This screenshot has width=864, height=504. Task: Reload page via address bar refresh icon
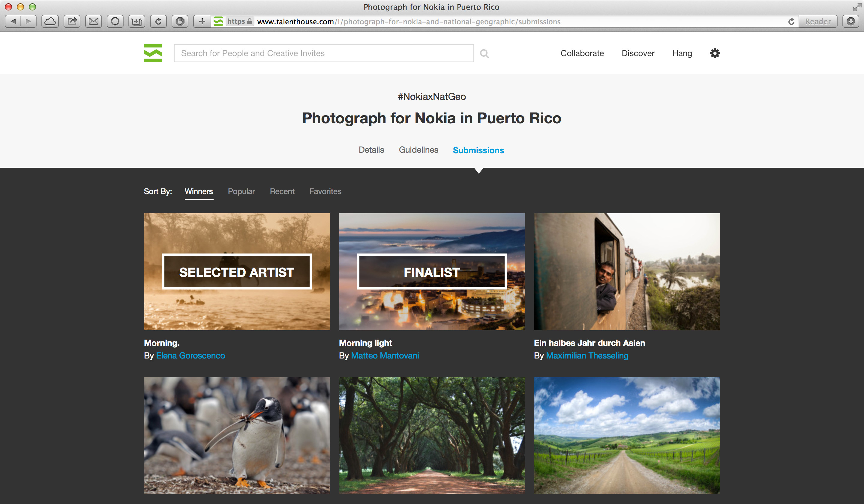791,22
